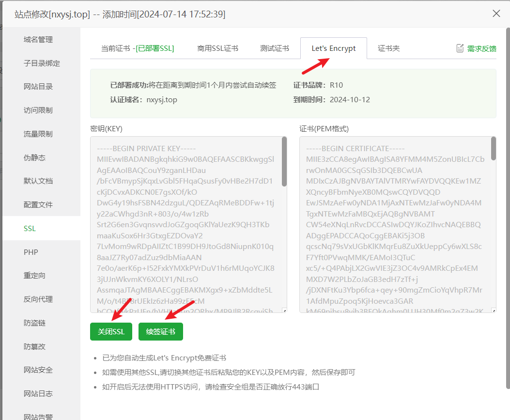Viewport: 510px width, 420px height.
Task: Click the 关闭SSL button
Action: tap(111, 331)
